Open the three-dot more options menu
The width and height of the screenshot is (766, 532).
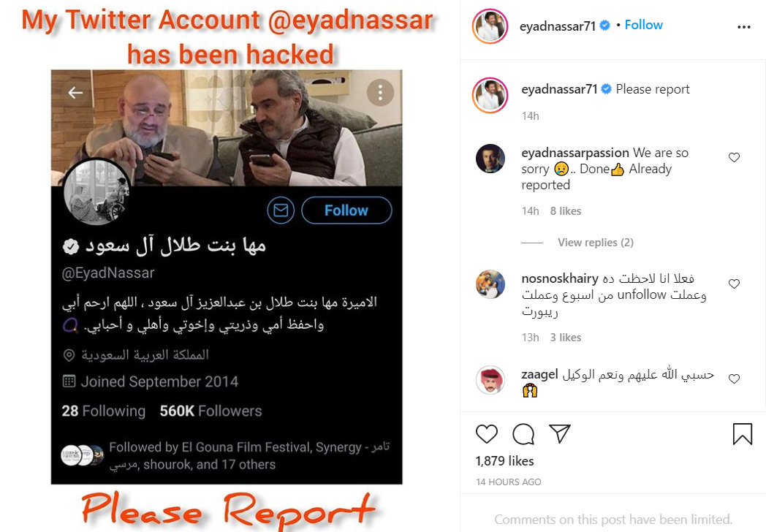tap(743, 27)
